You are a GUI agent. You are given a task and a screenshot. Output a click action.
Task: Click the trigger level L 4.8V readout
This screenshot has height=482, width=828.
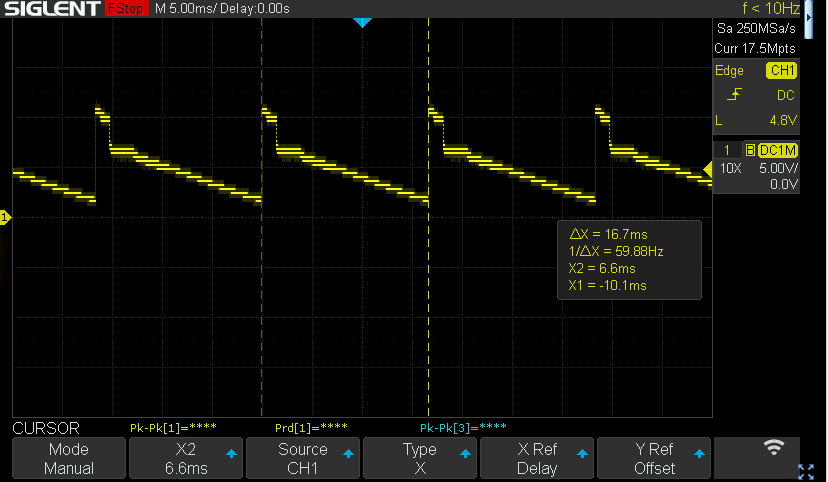756,120
